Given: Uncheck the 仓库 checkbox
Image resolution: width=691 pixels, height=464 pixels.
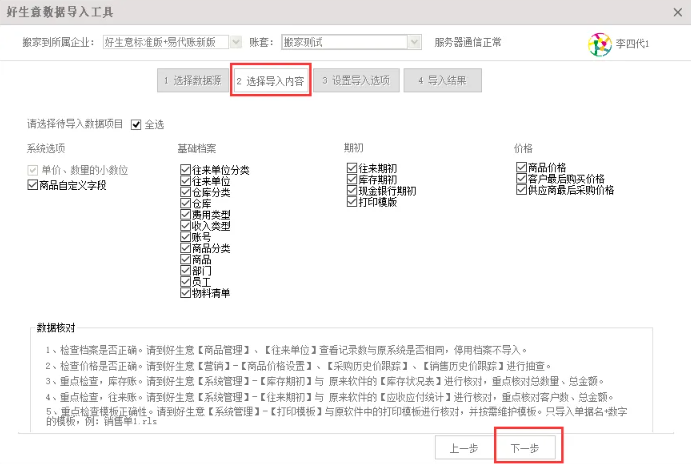Looking at the screenshot, I should 185,203.
